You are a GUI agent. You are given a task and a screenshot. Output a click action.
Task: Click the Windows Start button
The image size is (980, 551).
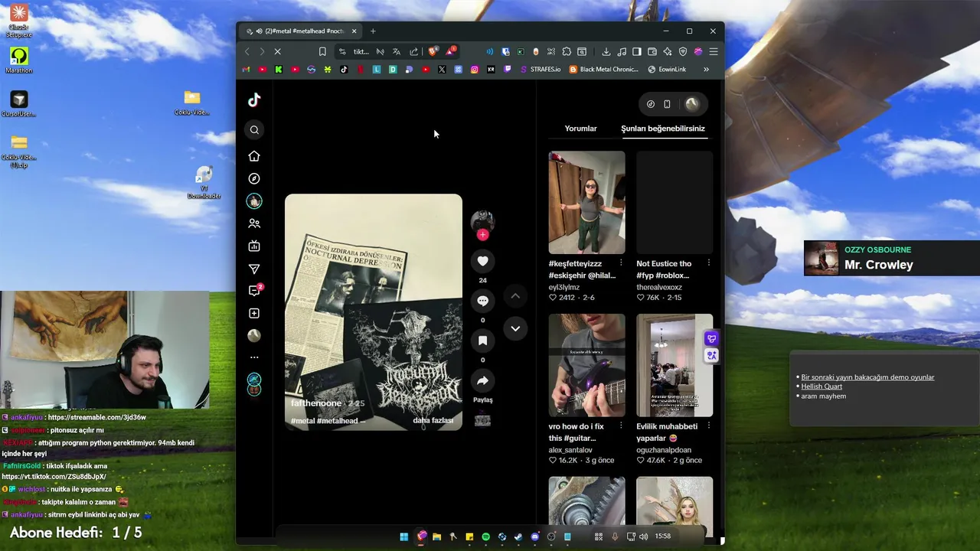tap(404, 537)
